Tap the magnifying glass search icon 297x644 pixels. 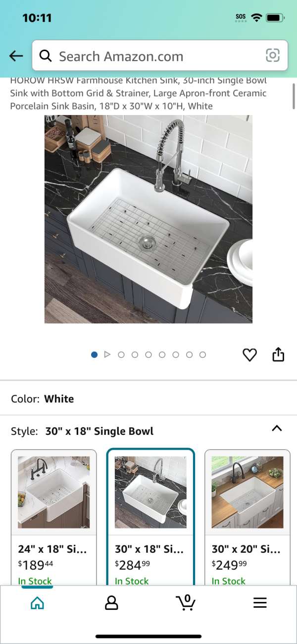tap(46, 56)
